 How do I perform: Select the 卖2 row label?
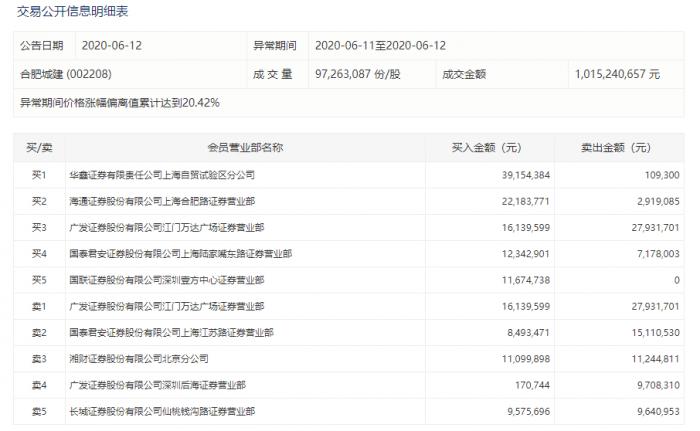39,333
